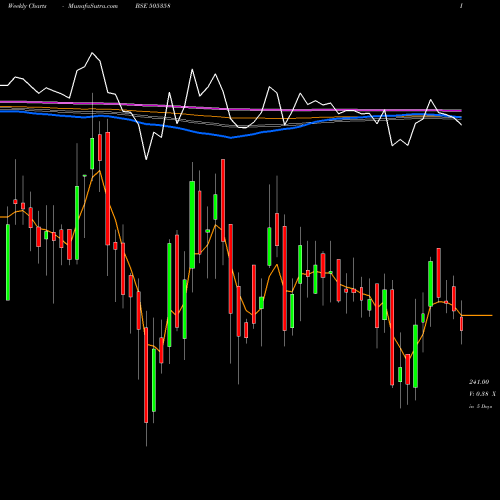Click the 'V: 0.38 X' volume text
The height and width of the screenshot is (500, 500).
482,394
